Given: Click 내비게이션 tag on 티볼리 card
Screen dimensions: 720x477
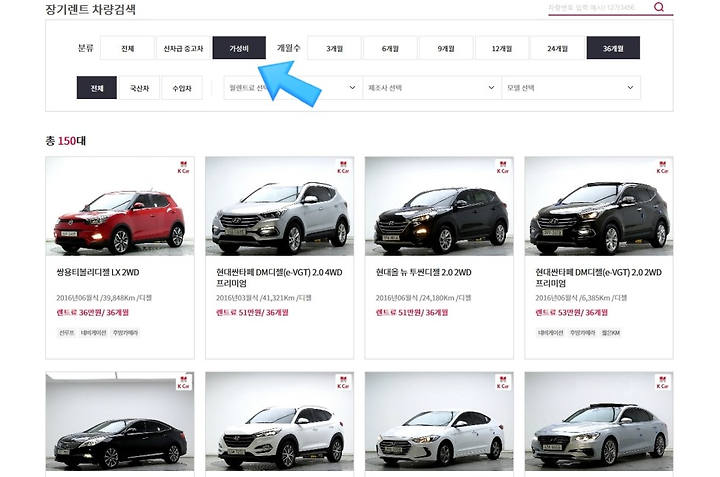Looking at the screenshot, I should pos(93,332).
